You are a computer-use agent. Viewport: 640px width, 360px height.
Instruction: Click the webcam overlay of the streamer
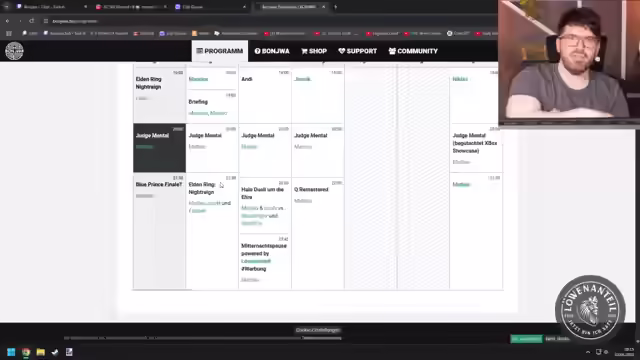(x=569, y=62)
